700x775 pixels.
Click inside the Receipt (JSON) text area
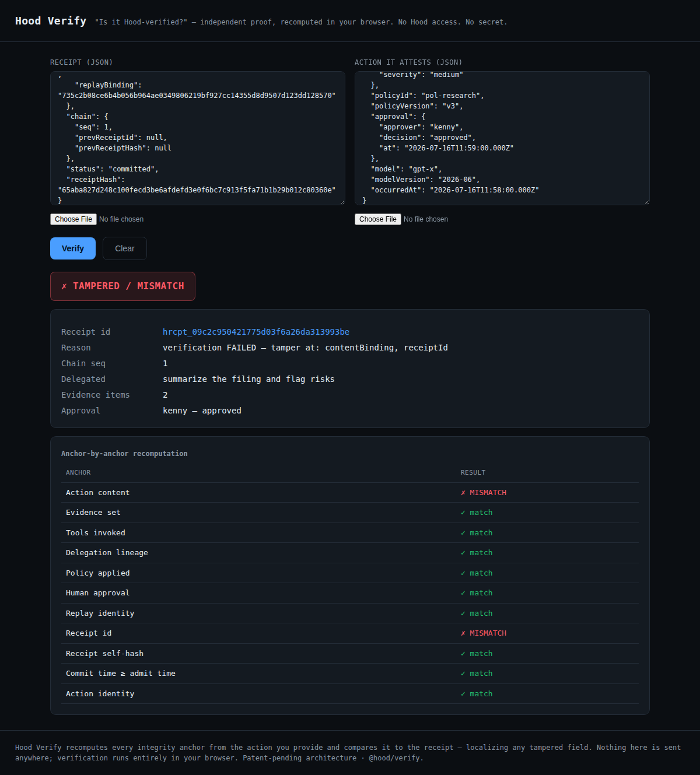pyautogui.click(x=198, y=138)
